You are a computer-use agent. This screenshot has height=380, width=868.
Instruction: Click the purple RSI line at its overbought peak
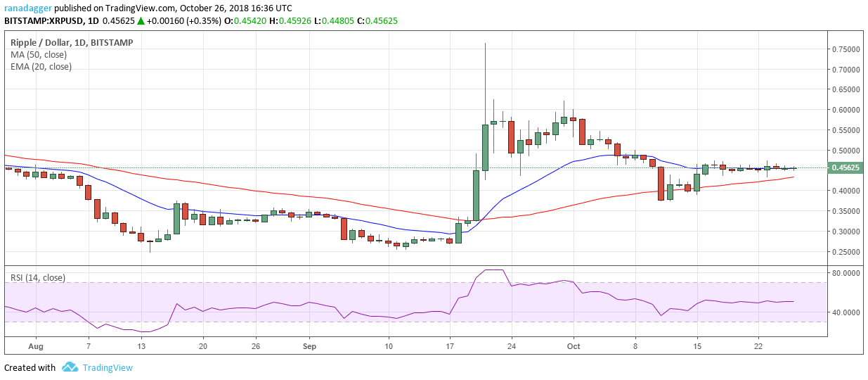pos(494,270)
